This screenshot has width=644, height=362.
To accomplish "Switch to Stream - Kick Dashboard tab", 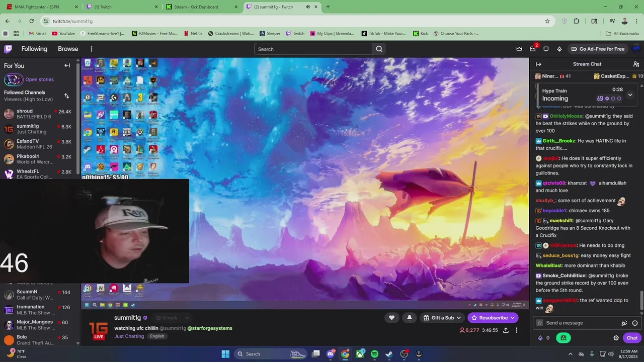I will (202, 7).
